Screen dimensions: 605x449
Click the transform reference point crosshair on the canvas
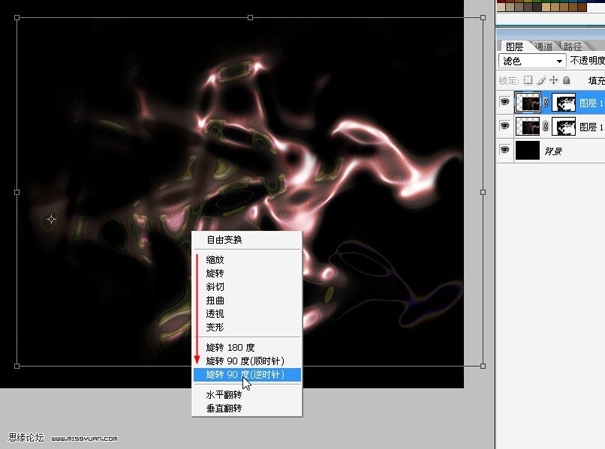51,219
